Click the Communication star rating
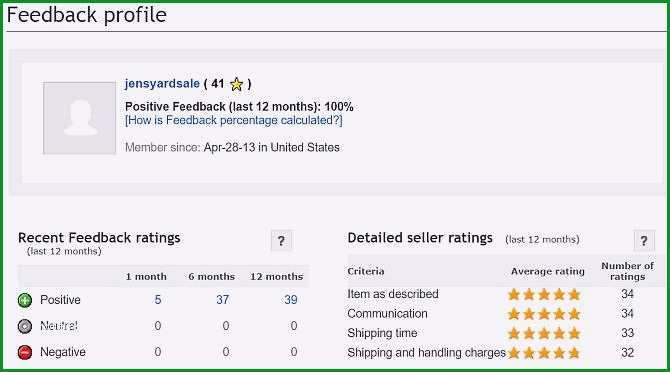 click(544, 314)
